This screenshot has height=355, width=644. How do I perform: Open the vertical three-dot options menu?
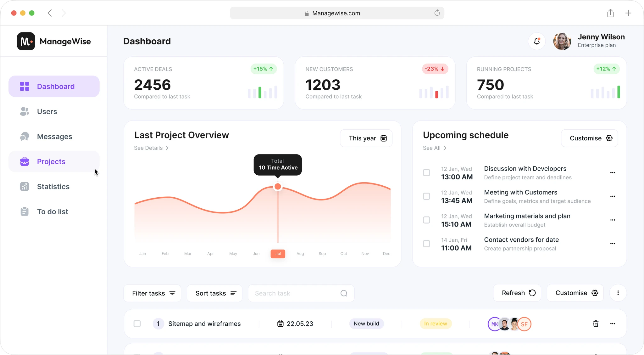tap(618, 293)
